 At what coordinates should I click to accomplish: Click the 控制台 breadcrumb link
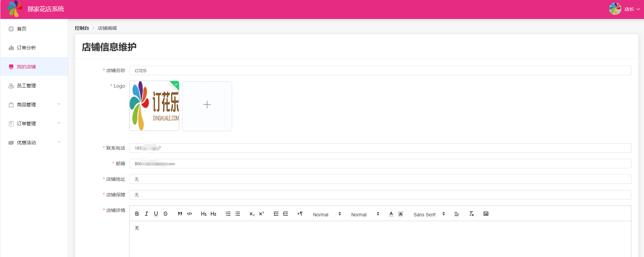(x=82, y=28)
